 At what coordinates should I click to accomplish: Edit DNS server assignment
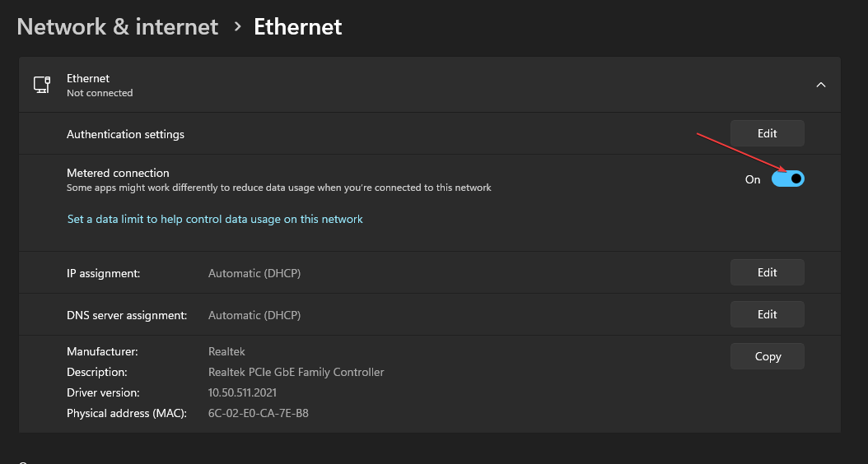(x=767, y=314)
